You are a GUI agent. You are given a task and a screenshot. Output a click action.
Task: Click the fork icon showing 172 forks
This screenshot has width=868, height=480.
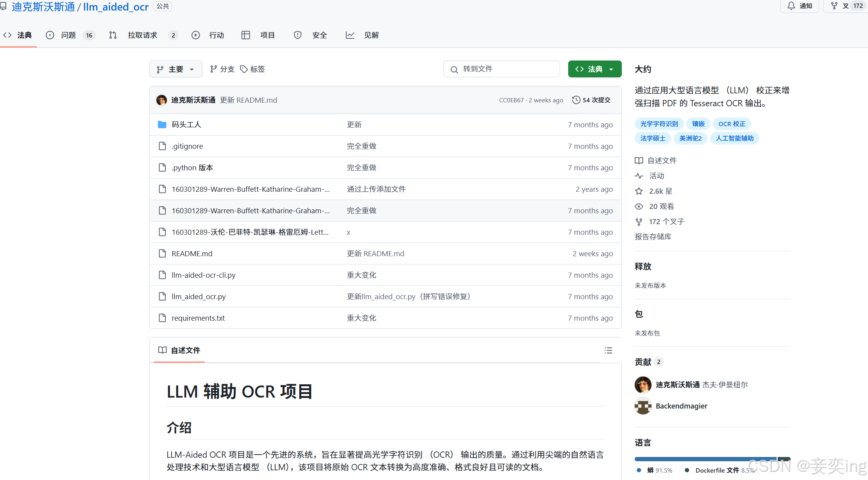pos(834,5)
